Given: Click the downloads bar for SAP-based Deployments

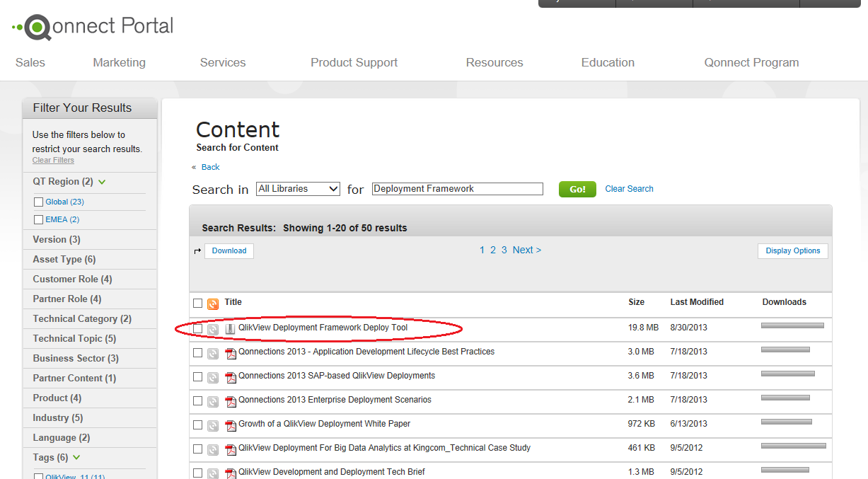Looking at the screenshot, I should coord(787,374).
